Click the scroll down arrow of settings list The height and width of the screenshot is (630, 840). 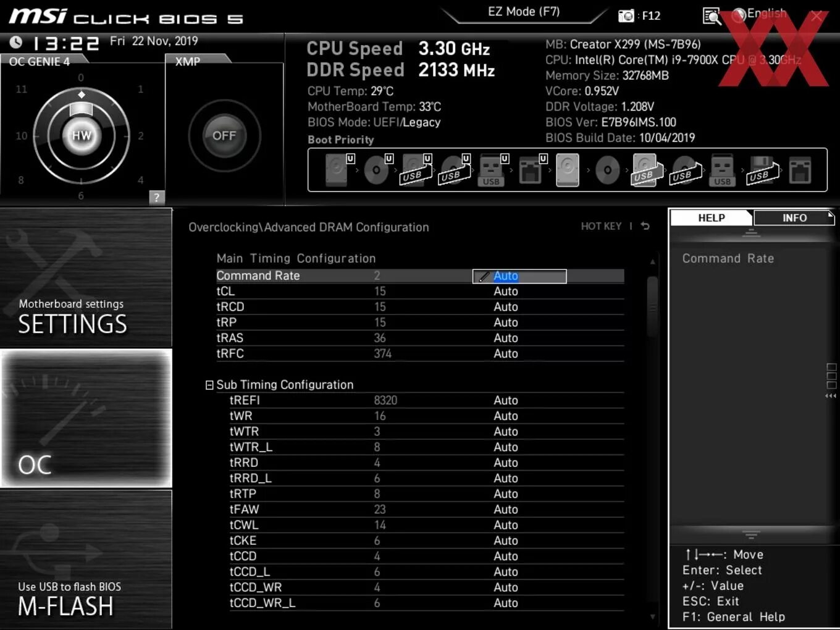(653, 616)
